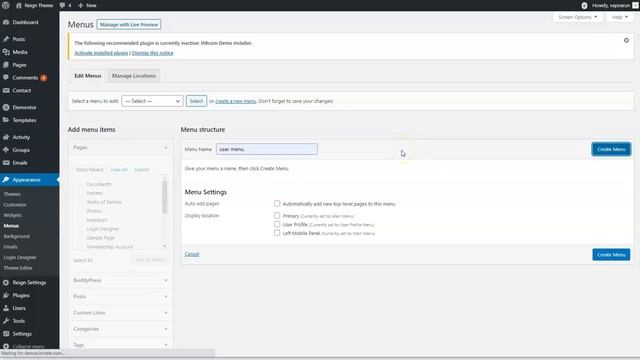The height and width of the screenshot is (360, 640).
Task: Click the Appearance paintbrush icon
Action: click(6, 180)
